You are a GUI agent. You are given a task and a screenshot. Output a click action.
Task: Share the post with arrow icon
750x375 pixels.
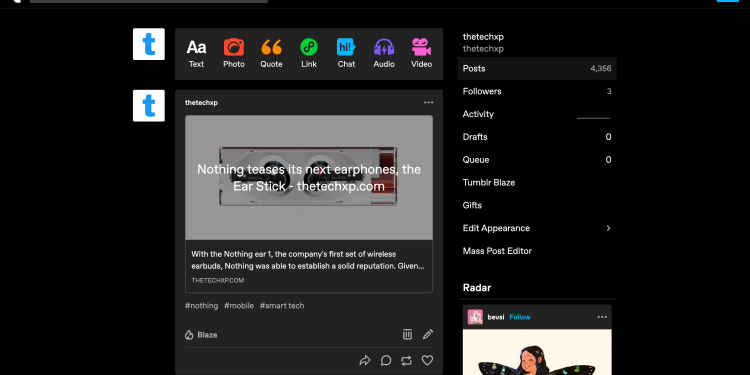(x=365, y=360)
